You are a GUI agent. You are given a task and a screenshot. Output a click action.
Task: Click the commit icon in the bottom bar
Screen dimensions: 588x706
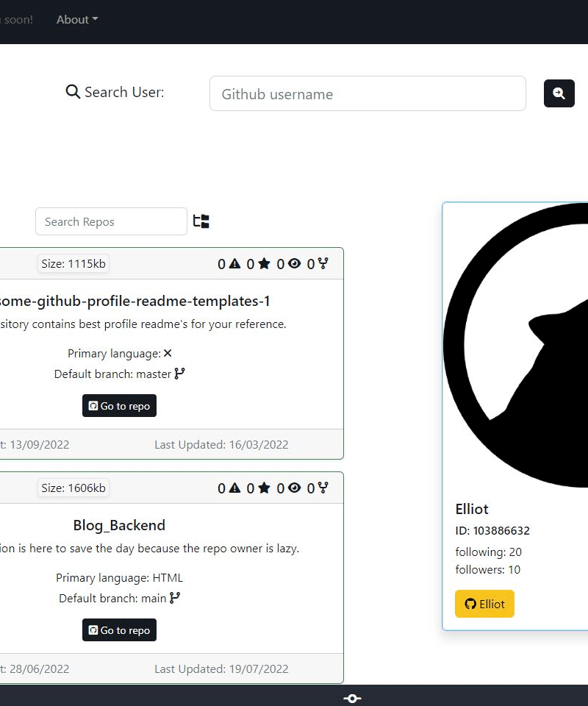(x=352, y=698)
